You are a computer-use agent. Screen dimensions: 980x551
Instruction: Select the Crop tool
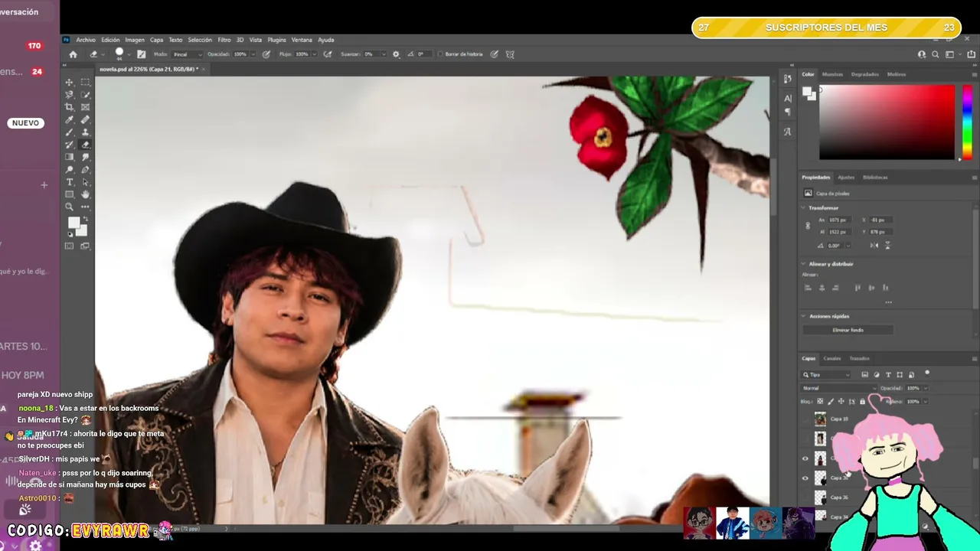70,107
